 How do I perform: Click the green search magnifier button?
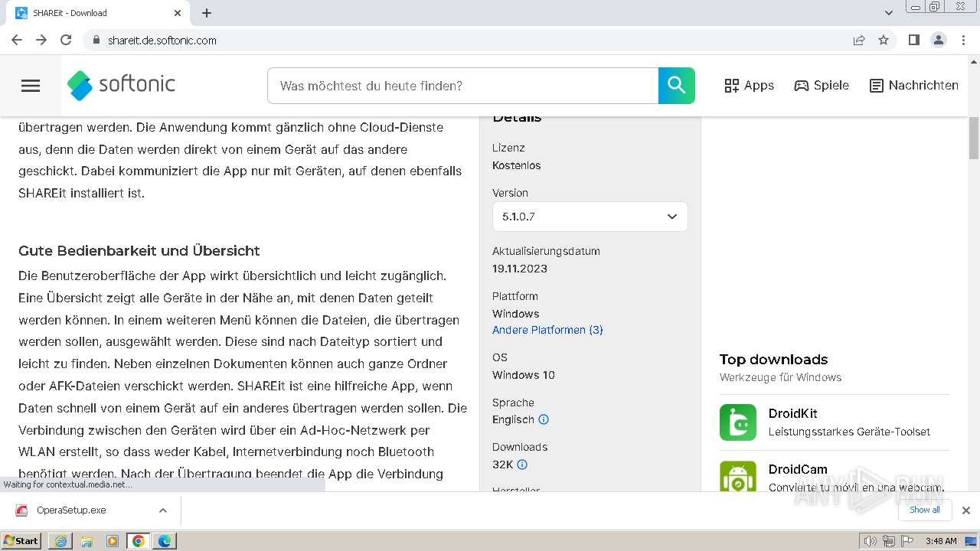(677, 86)
